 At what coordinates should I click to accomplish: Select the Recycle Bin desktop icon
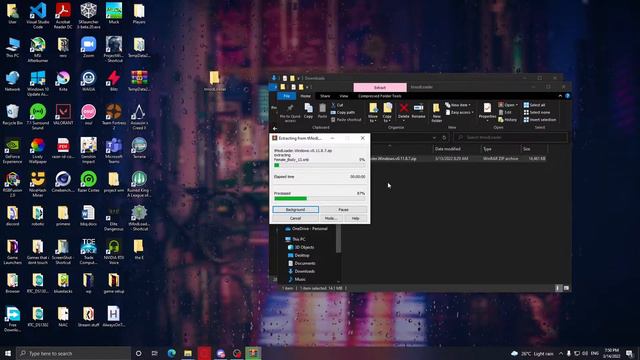click(x=12, y=114)
